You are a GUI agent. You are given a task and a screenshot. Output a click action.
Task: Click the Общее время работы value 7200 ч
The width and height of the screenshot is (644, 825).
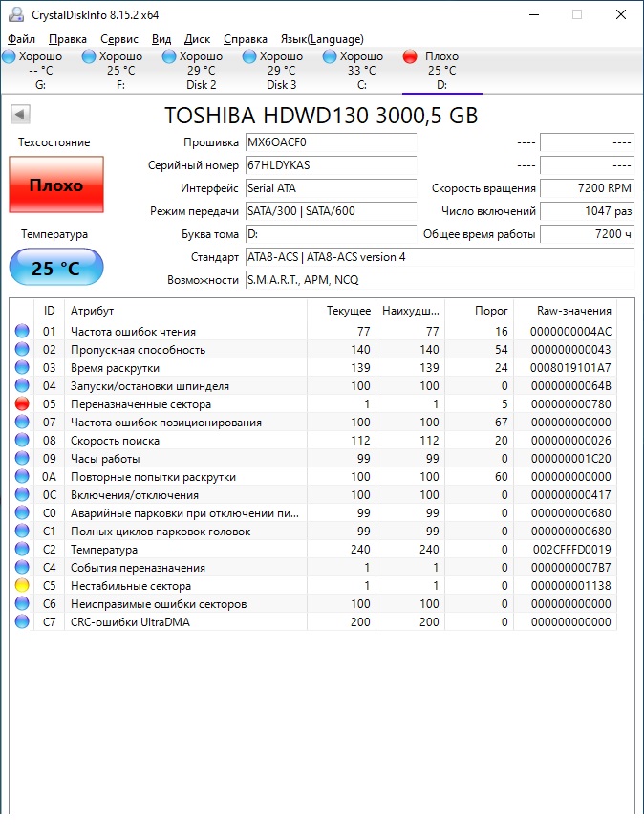tap(588, 234)
